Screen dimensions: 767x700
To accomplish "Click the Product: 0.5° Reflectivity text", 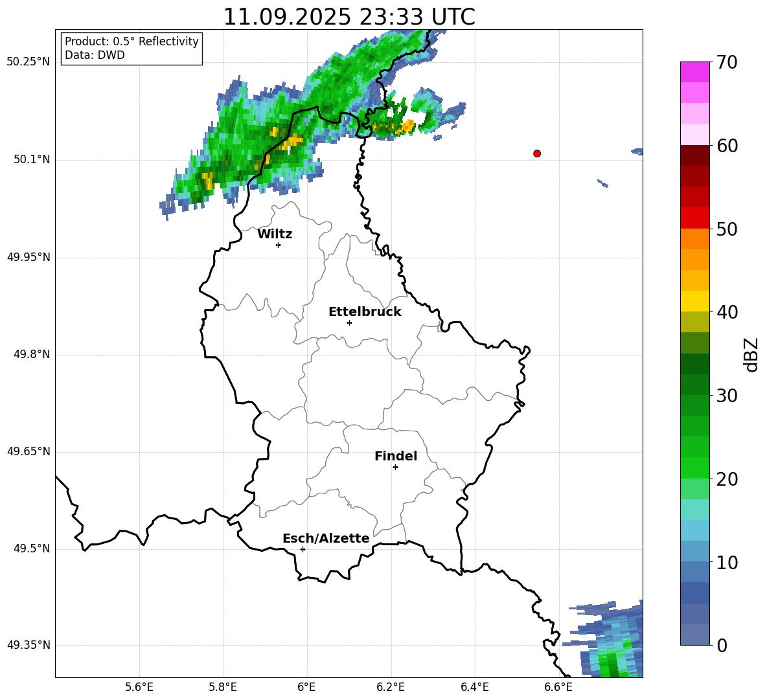I will pos(132,41).
